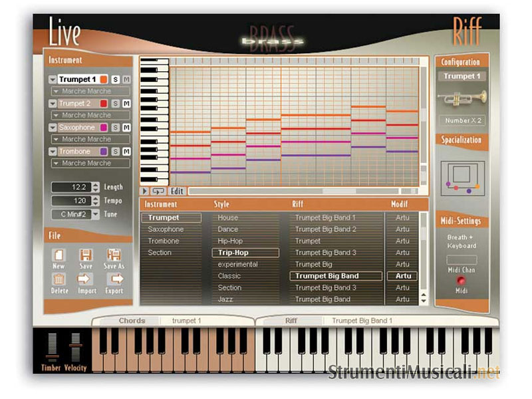Click the trumpet image in Configuration
This screenshot has height=399, width=532.
tap(463, 98)
